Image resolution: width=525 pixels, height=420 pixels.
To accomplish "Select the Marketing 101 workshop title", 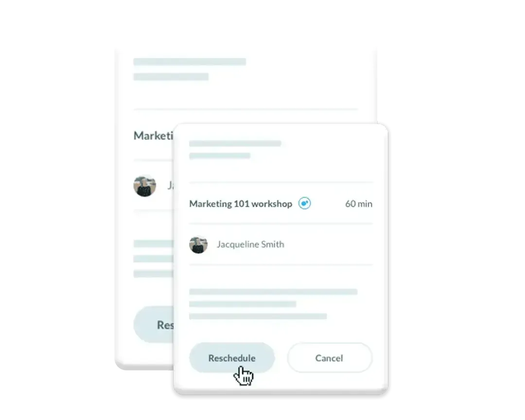I will [241, 204].
